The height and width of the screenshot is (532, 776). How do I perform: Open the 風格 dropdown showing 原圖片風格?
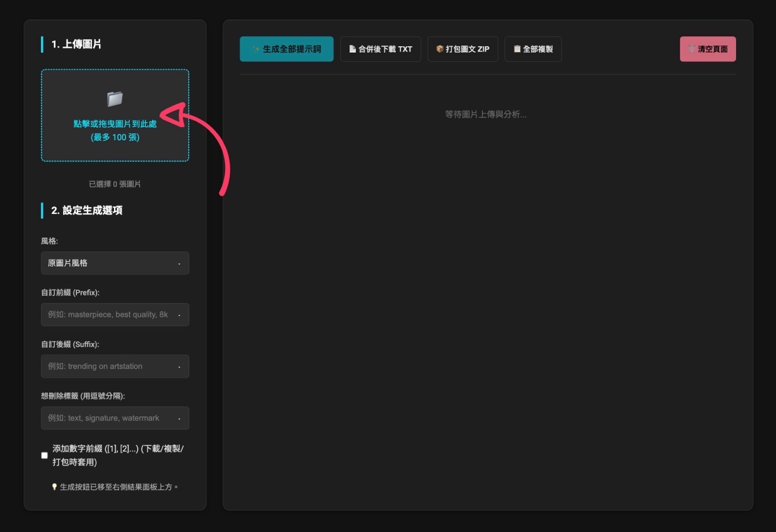[x=115, y=263]
